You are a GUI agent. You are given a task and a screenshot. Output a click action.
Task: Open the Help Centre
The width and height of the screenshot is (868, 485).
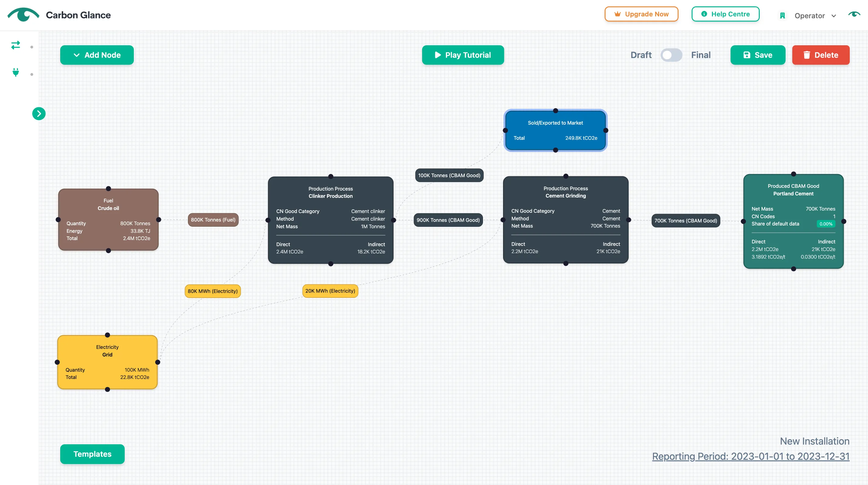[x=725, y=14]
